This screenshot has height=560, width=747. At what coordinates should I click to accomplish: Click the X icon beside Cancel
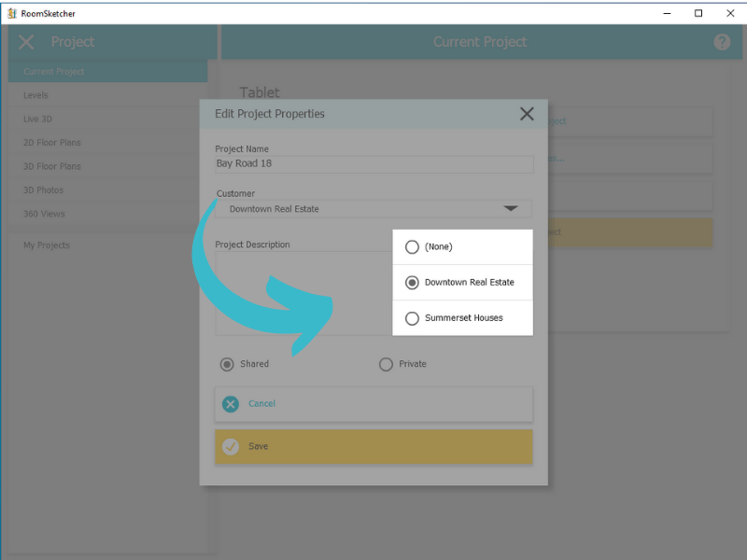pyautogui.click(x=231, y=404)
